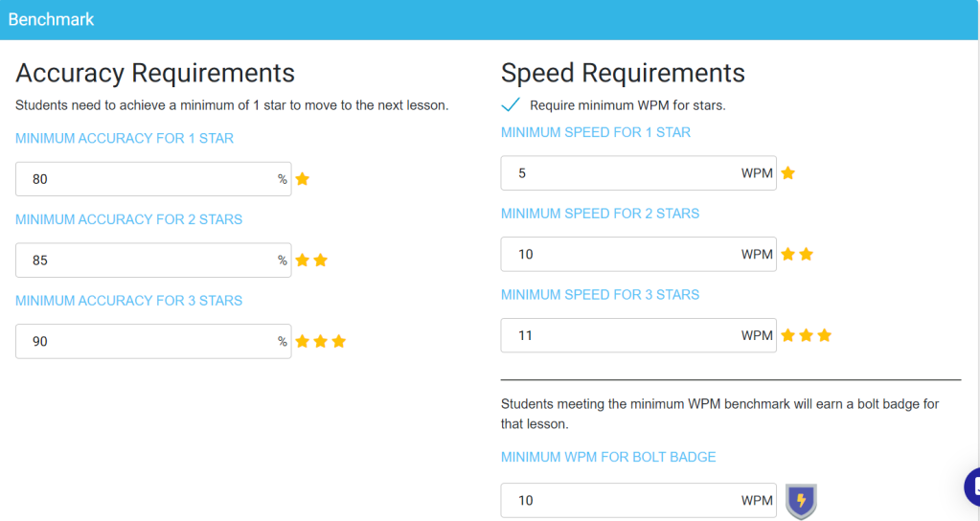Click the WPM unit in the 11 field
Viewport: 980px width, 521px height.
point(757,335)
